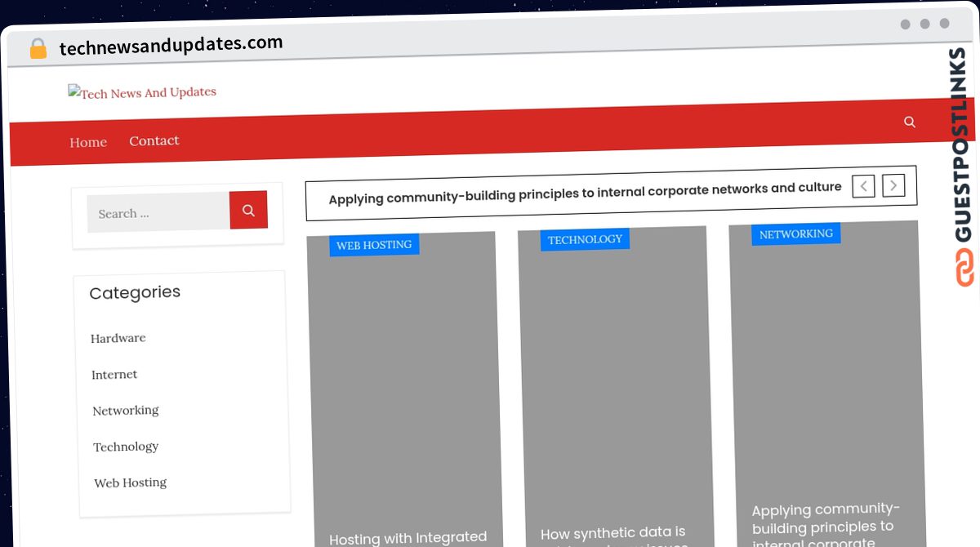980x547 pixels.
Task: Open the Networking category in sidebar
Action: (126, 411)
